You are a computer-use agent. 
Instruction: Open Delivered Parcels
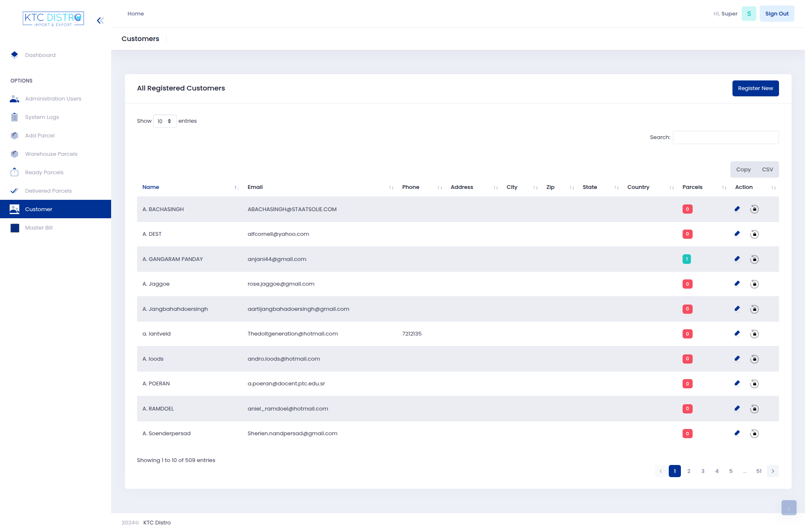(x=48, y=191)
